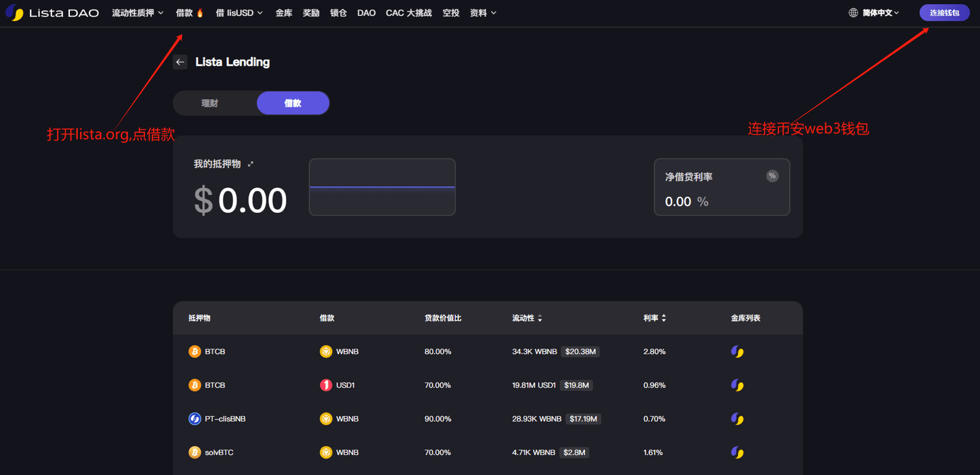The image size is (980, 475).
Task: Open the 资料 dropdown menu
Action: [483, 13]
